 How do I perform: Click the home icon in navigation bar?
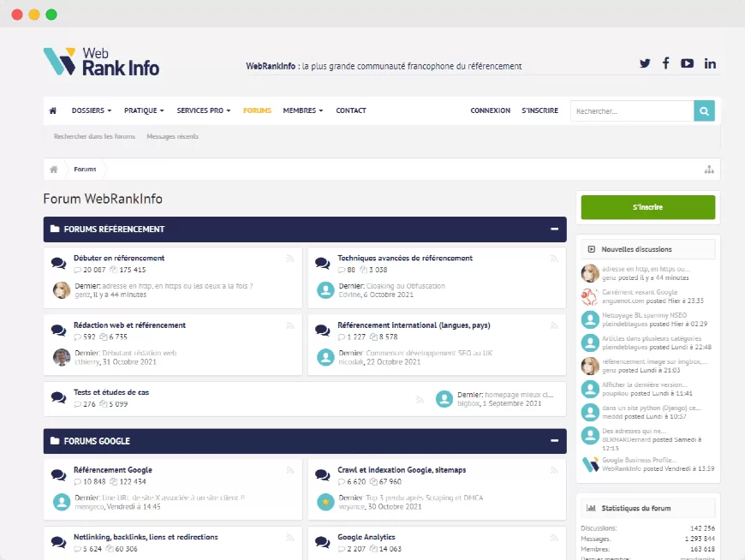point(53,110)
